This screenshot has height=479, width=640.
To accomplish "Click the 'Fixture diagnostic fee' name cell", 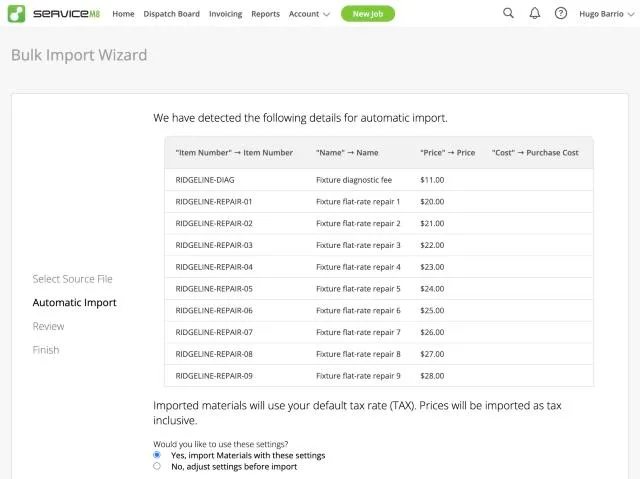I will (354, 180).
